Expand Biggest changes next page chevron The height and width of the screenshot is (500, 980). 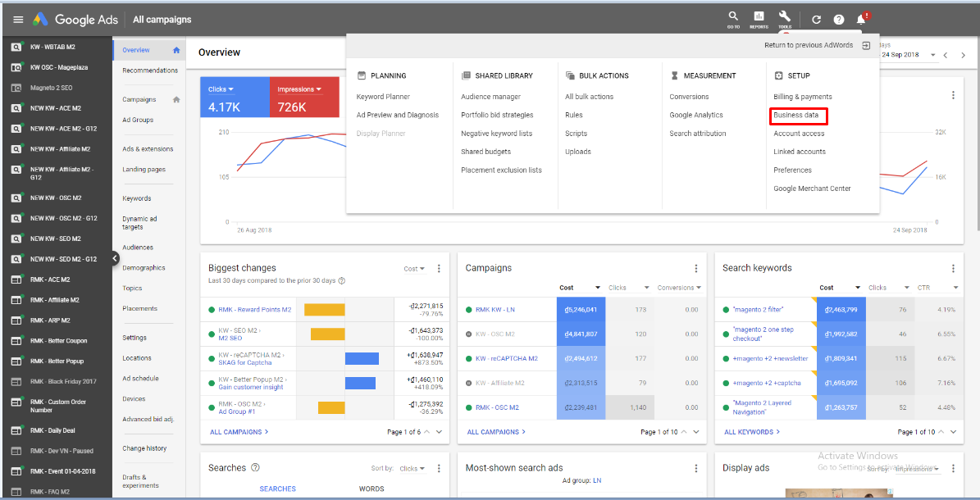pyautogui.click(x=439, y=432)
